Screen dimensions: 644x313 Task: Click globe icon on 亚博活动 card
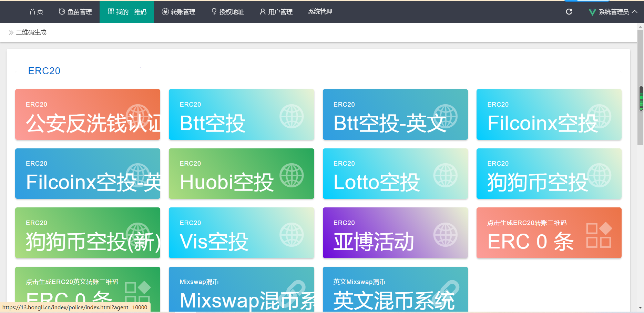pos(445,235)
